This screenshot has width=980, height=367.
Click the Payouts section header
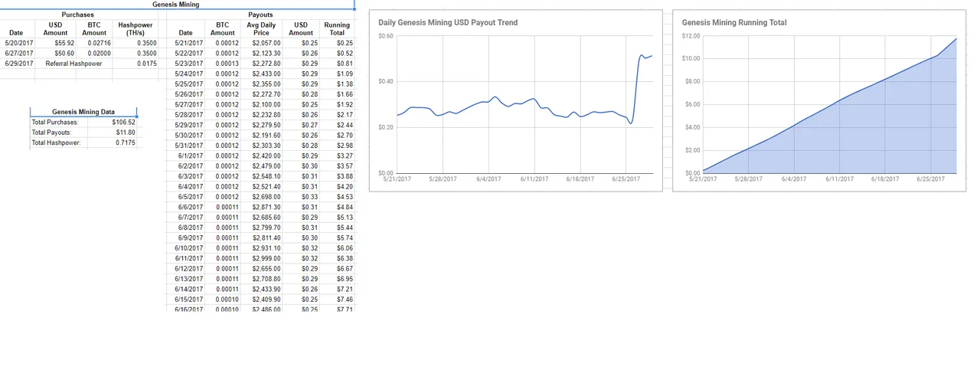tap(260, 15)
